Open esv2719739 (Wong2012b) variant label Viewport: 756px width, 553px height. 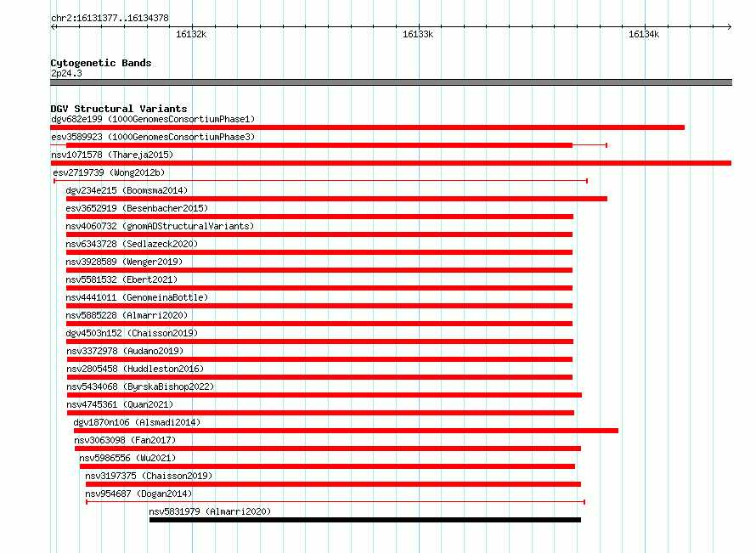click(x=109, y=172)
